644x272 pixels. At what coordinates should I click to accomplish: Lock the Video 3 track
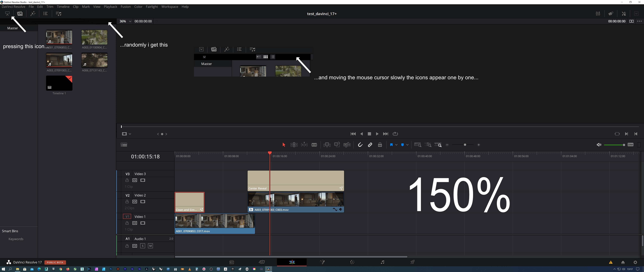(x=127, y=180)
